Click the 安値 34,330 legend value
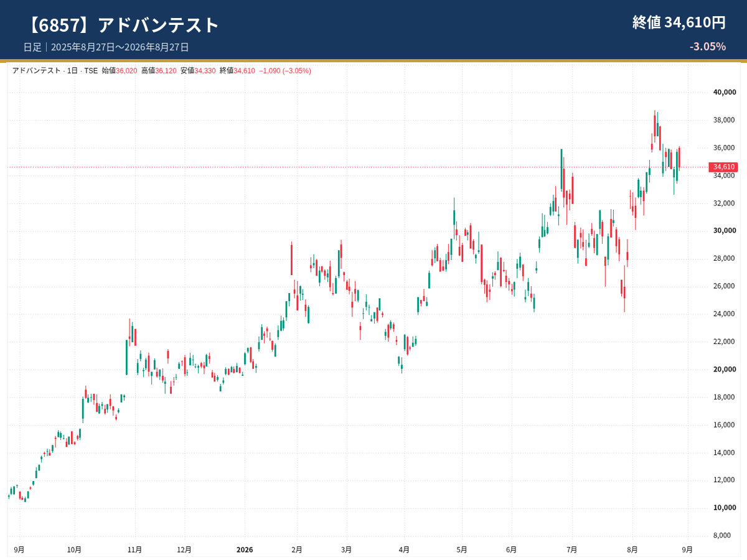This screenshot has height=560, width=747. coord(198,71)
